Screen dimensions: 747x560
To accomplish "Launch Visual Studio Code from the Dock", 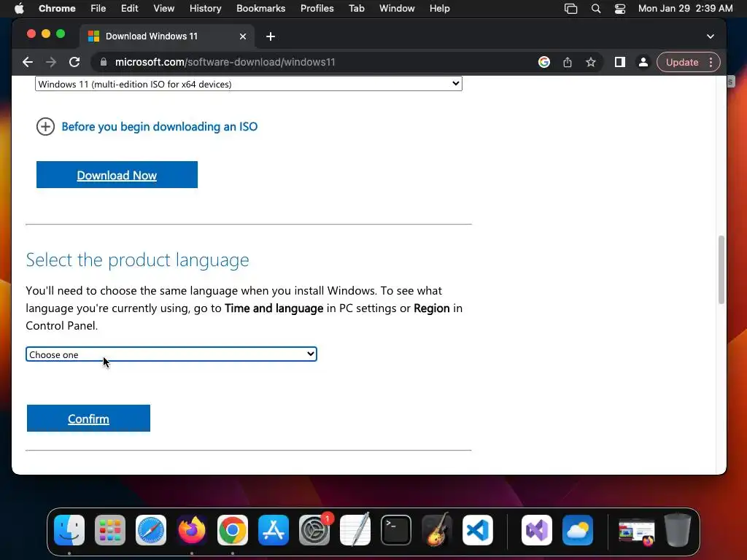I will (477, 530).
